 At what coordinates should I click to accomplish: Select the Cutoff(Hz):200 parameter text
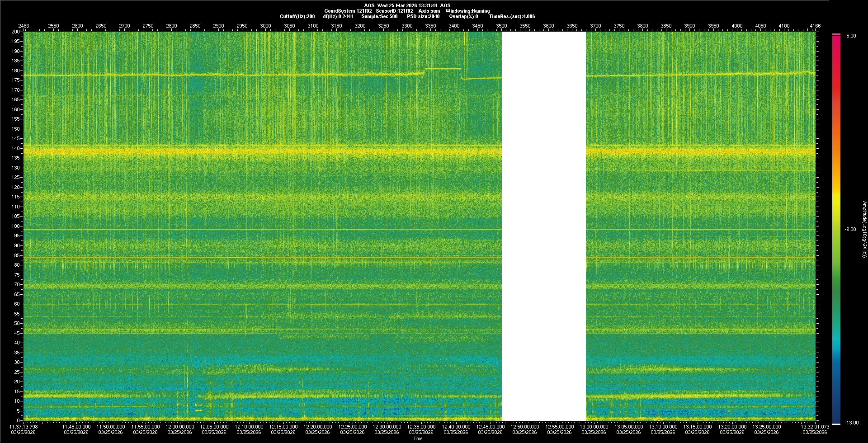[297, 16]
